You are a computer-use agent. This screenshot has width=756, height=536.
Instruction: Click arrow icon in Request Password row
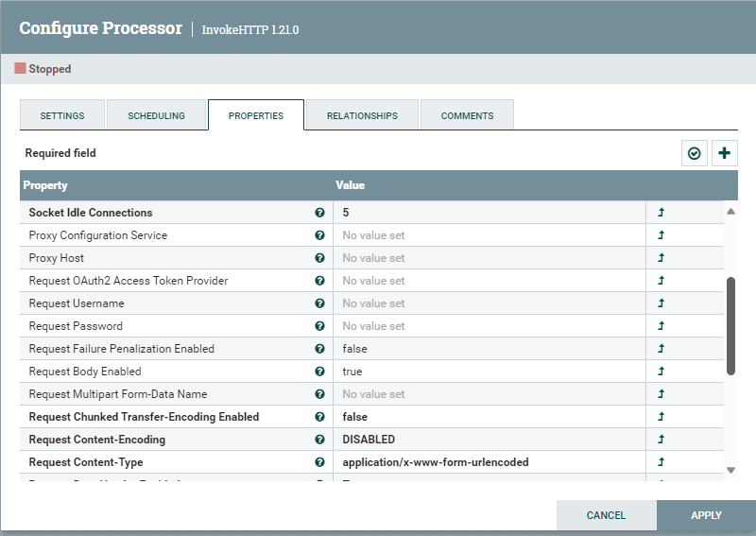pyautogui.click(x=661, y=325)
